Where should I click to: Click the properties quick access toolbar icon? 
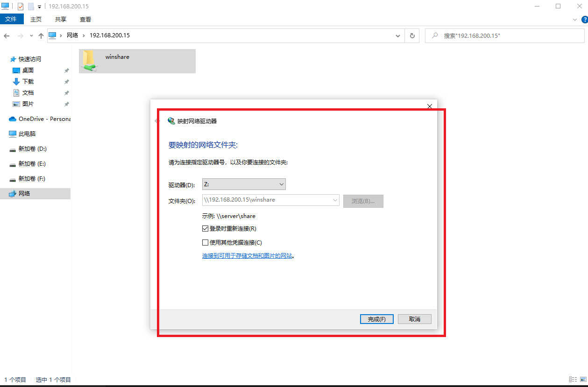click(20, 7)
